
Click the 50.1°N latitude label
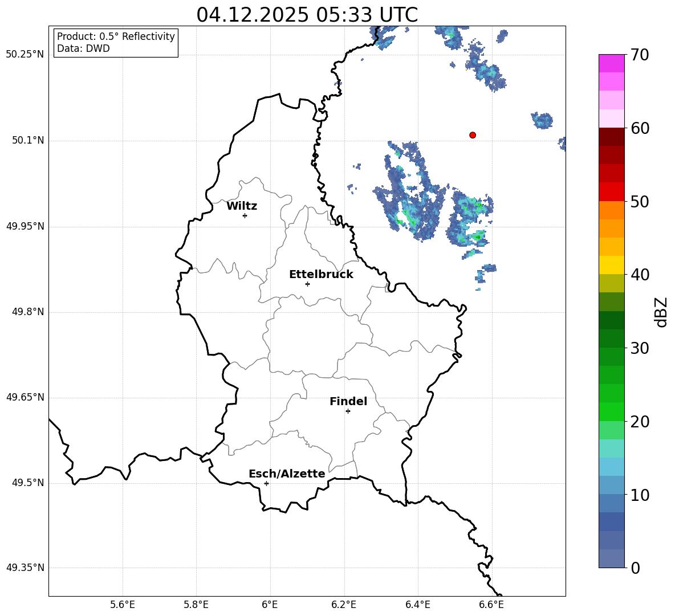click(x=28, y=141)
